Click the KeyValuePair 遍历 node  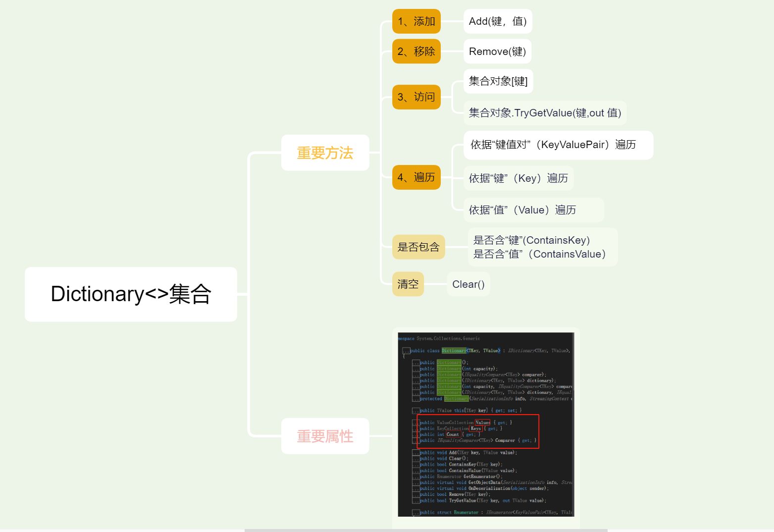click(x=559, y=145)
